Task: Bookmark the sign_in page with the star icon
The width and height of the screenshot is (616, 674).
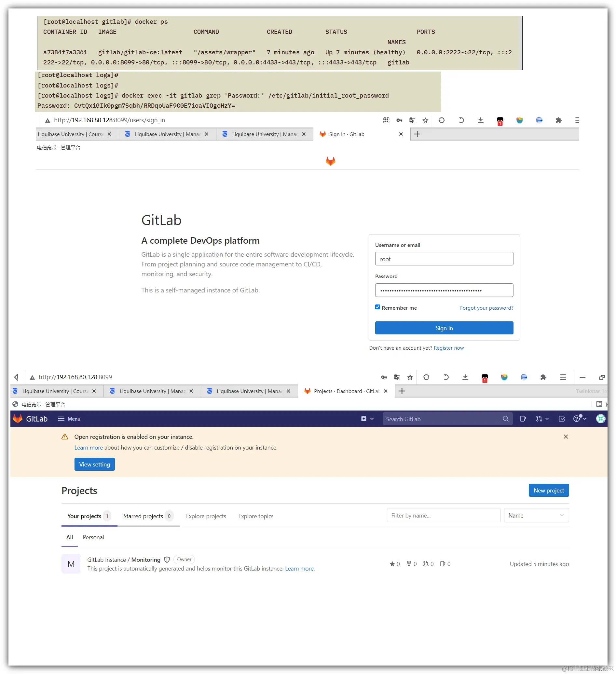Action: coord(425,120)
